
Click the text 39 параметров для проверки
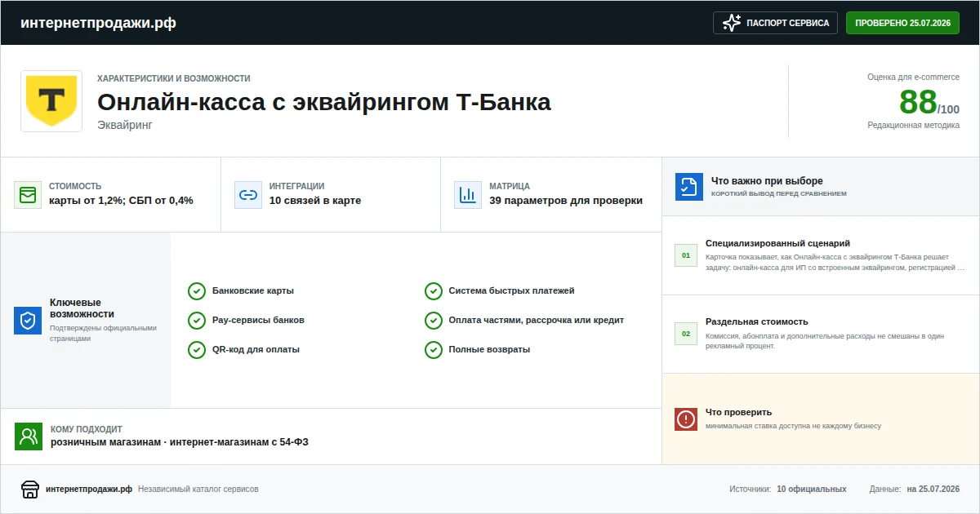(x=566, y=201)
